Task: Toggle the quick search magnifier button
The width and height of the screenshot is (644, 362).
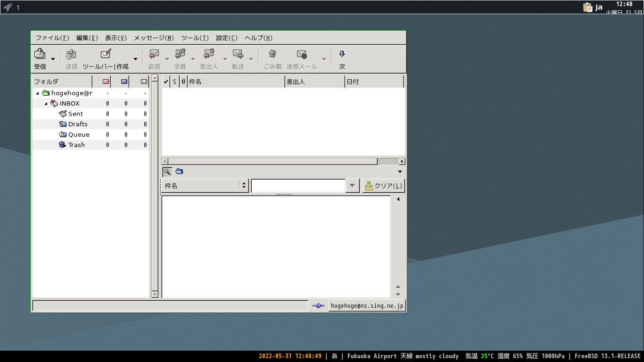Action: 167,172
